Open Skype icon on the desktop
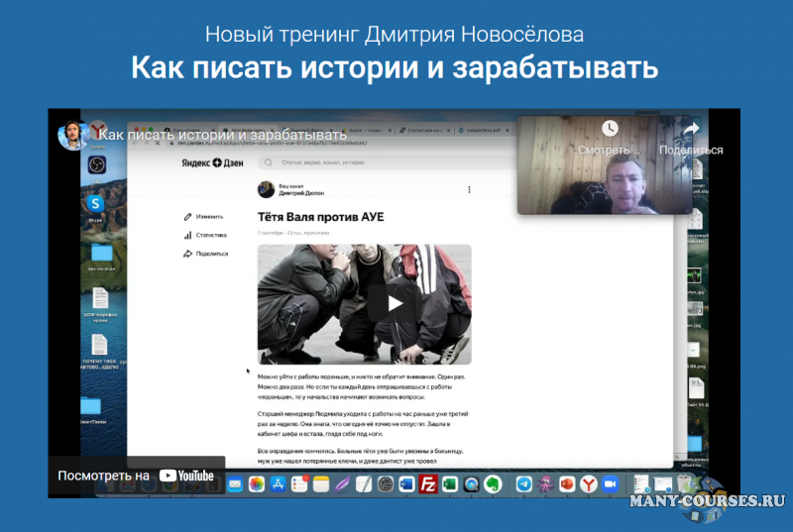This screenshot has height=532, width=793. coord(97,202)
